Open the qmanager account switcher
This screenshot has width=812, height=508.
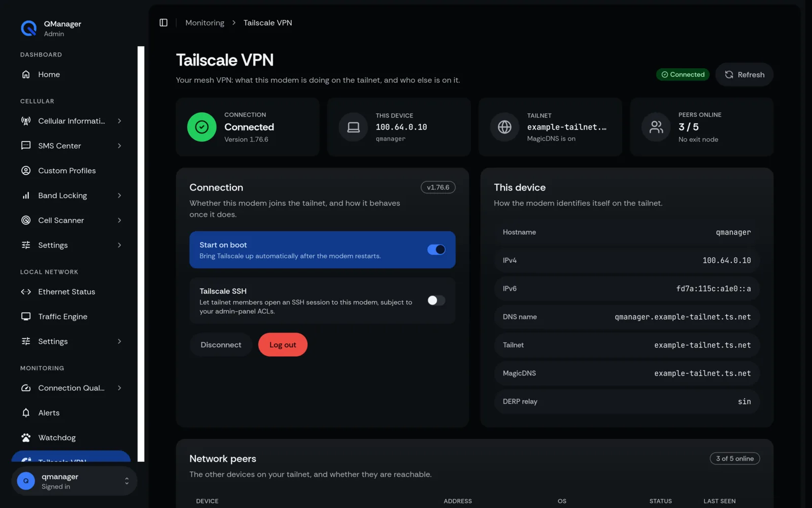coord(74,481)
